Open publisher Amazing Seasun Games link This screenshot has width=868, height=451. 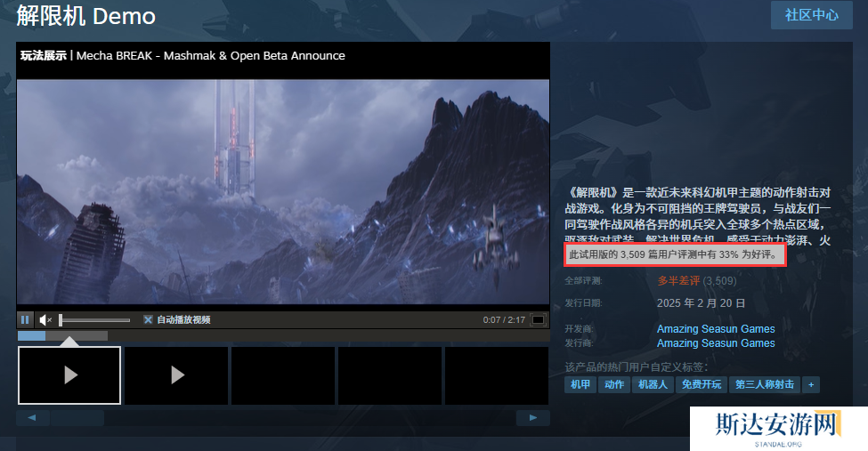(x=716, y=343)
